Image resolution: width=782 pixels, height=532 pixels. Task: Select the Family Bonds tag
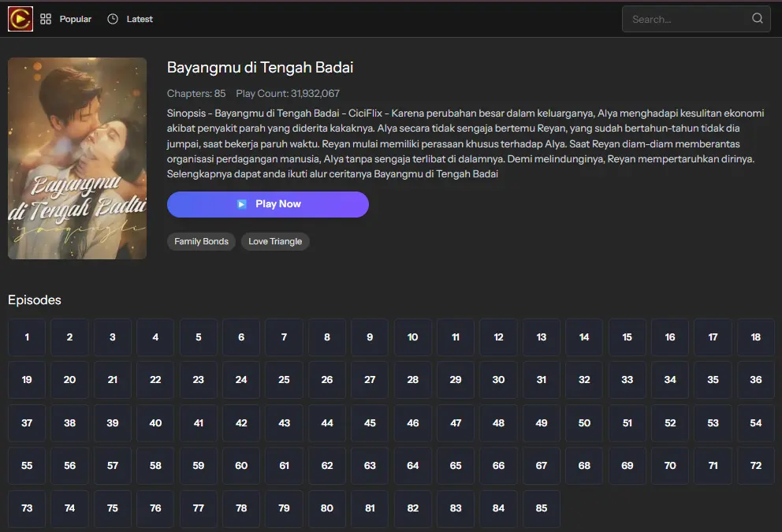[x=201, y=241]
